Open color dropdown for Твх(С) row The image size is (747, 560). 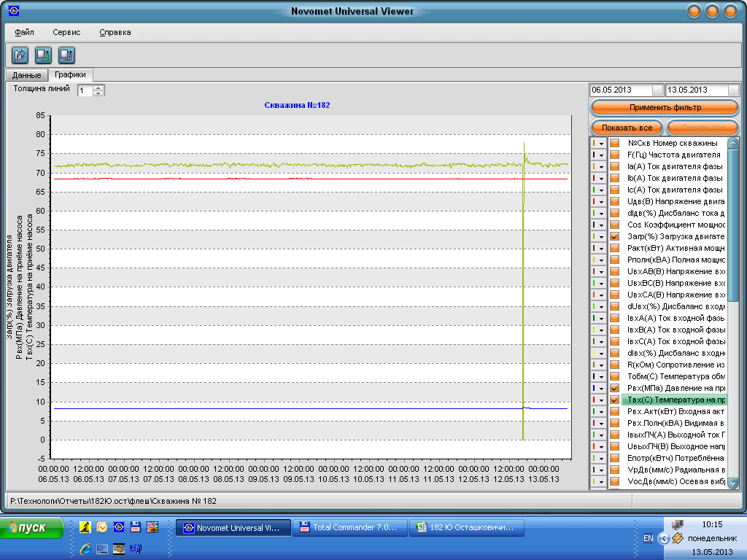602,400
